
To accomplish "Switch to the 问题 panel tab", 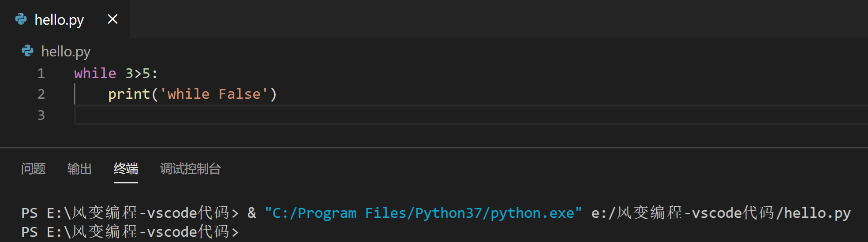I will [34, 169].
